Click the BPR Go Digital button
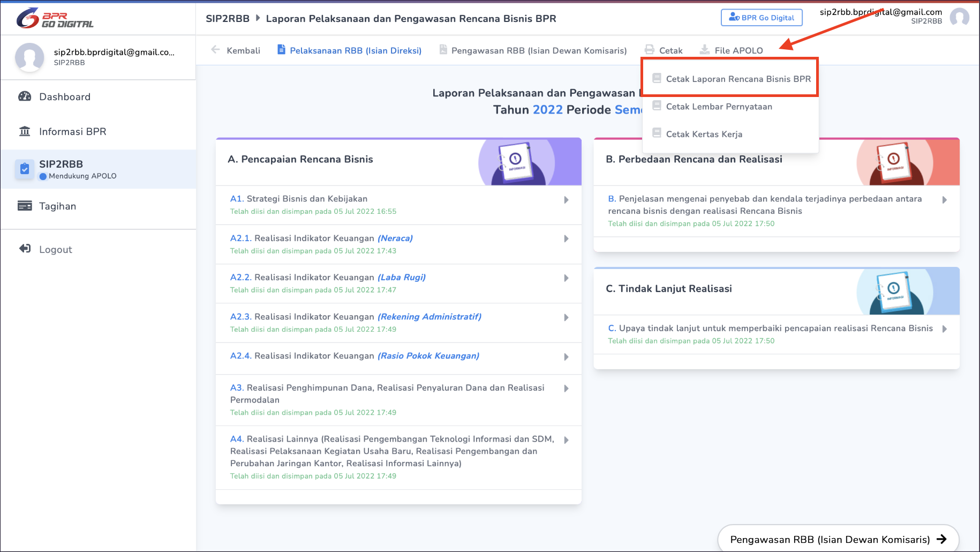 click(x=762, y=17)
